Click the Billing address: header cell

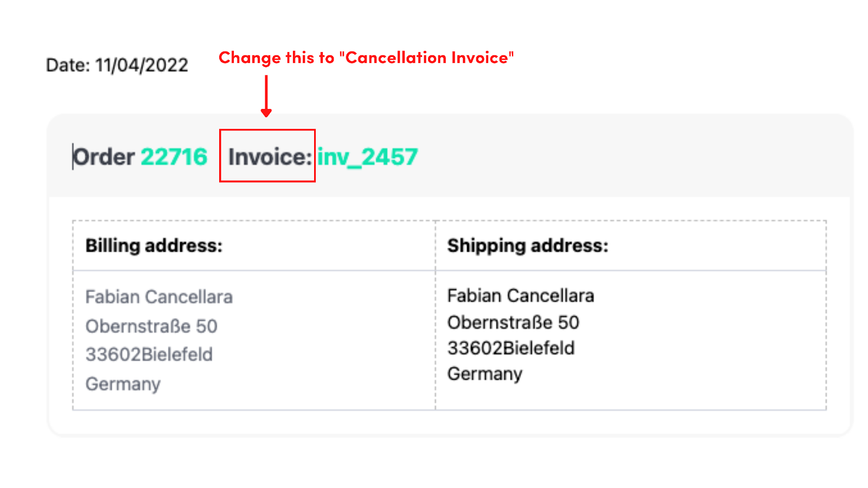coord(254,246)
